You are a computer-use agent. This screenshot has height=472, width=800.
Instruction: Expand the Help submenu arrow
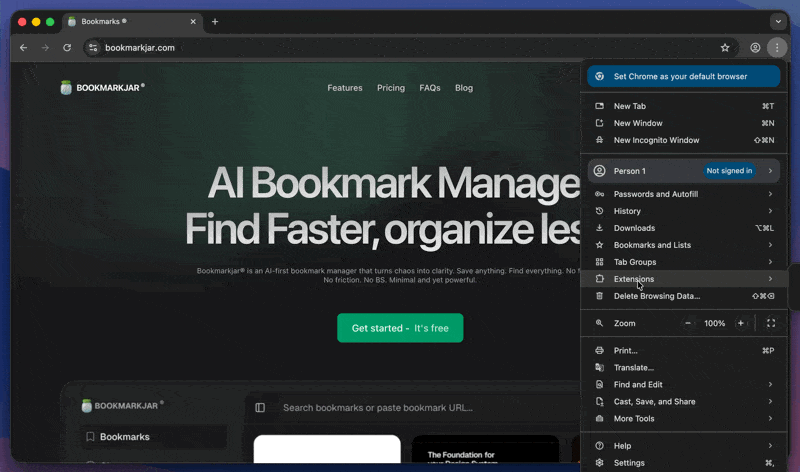770,445
